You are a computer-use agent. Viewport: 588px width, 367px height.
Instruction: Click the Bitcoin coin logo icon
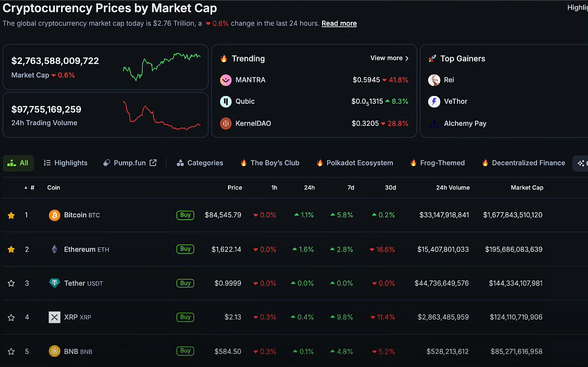54,215
